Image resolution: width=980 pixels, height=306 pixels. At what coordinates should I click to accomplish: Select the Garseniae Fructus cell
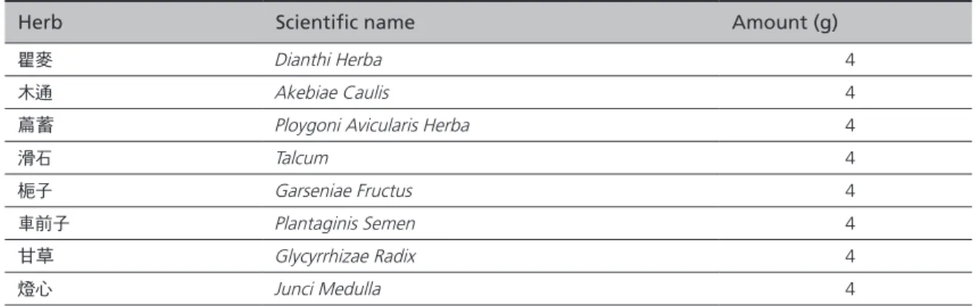[x=343, y=190]
